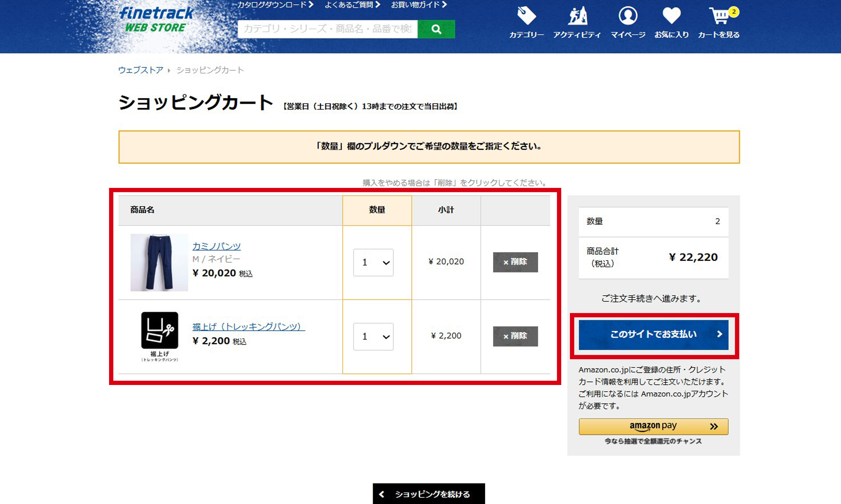Pay with the amazon pay button
The image size is (841, 504).
tap(653, 426)
